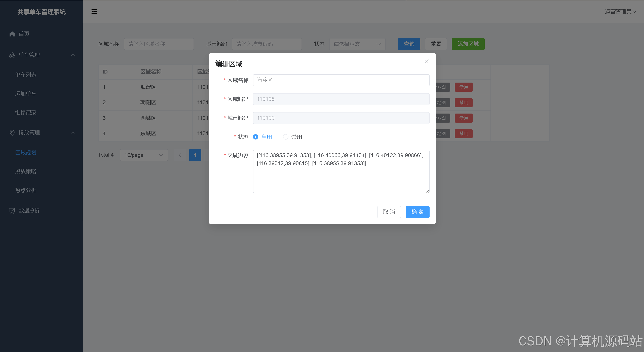644x352 pixels.
Task: Close the 编辑区域 dialog with X
Action: click(426, 61)
